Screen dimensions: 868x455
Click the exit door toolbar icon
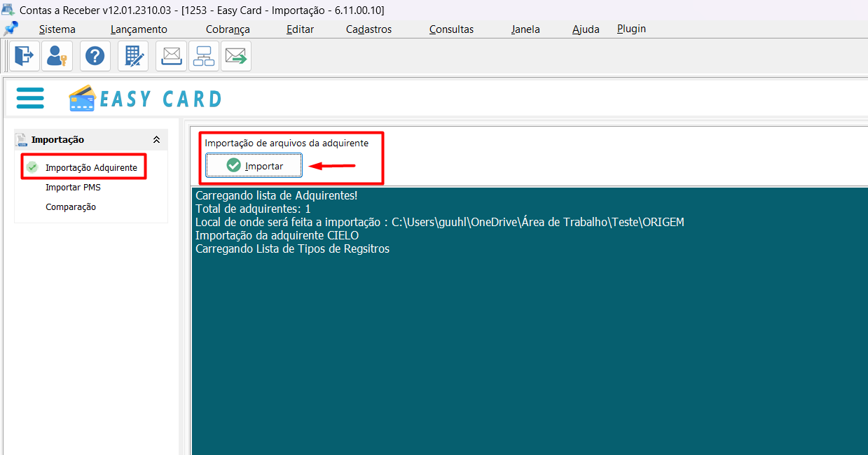click(25, 56)
